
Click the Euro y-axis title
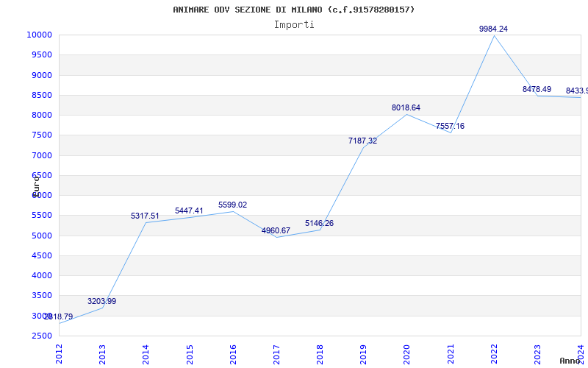click(36, 186)
